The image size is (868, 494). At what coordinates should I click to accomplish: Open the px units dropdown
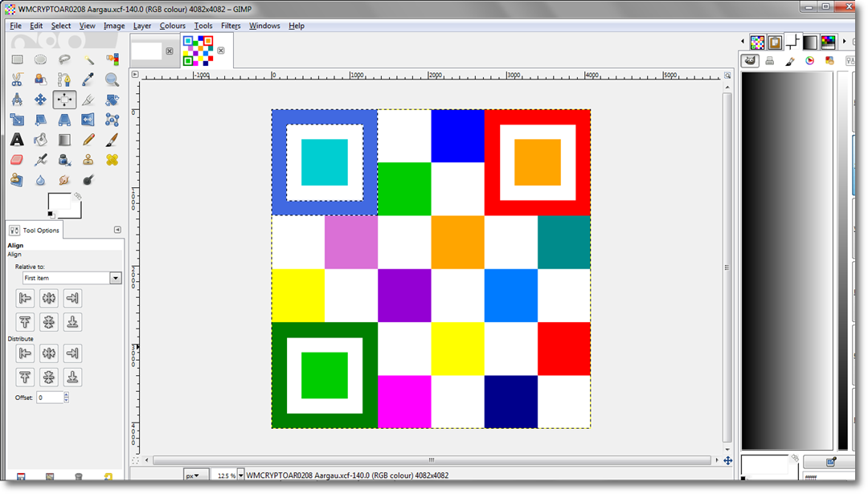(195, 476)
